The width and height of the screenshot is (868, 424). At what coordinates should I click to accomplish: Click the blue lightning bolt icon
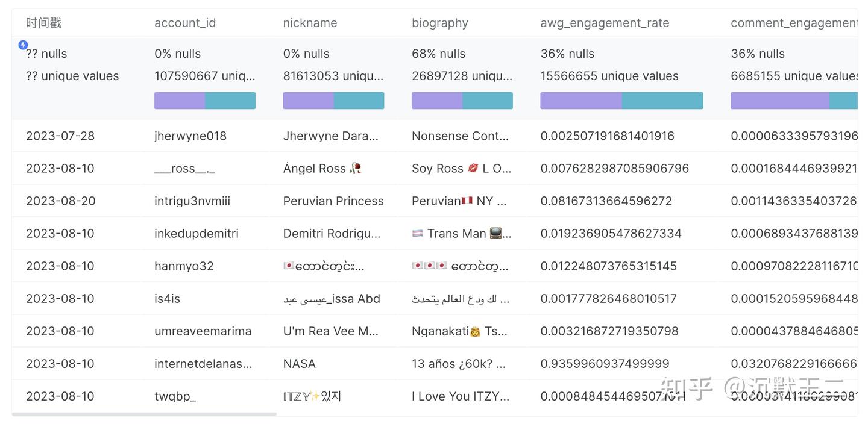coord(23,45)
